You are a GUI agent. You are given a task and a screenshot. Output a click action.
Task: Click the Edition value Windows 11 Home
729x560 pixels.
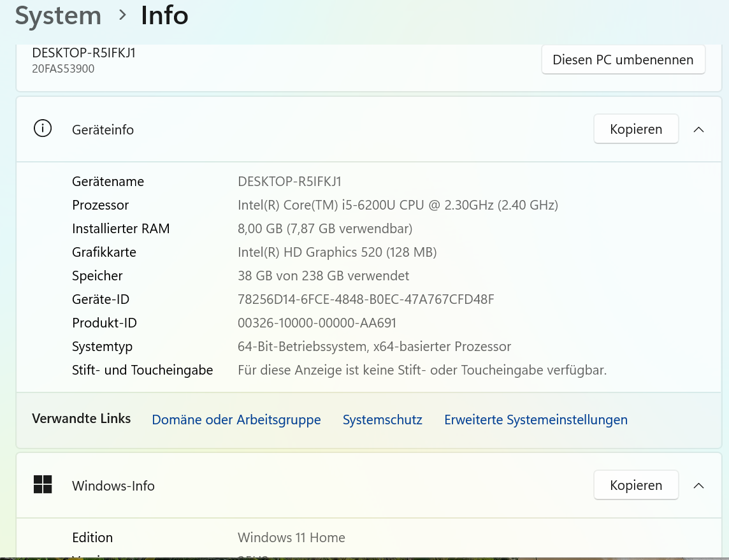pyautogui.click(x=291, y=537)
